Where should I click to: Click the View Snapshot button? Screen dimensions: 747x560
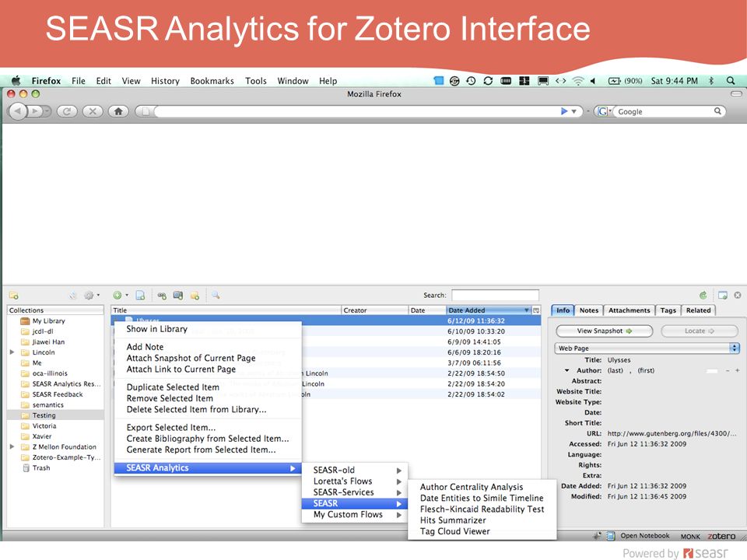point(604,331)
